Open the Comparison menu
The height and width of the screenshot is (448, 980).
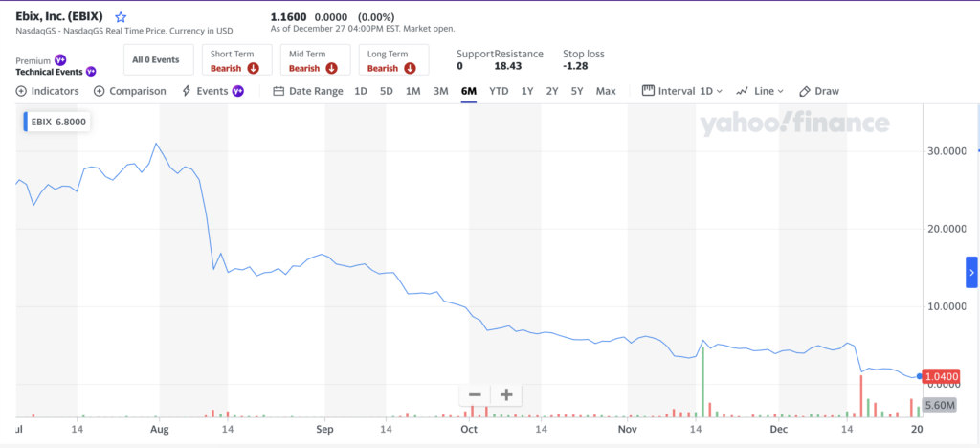pos(130,91)
